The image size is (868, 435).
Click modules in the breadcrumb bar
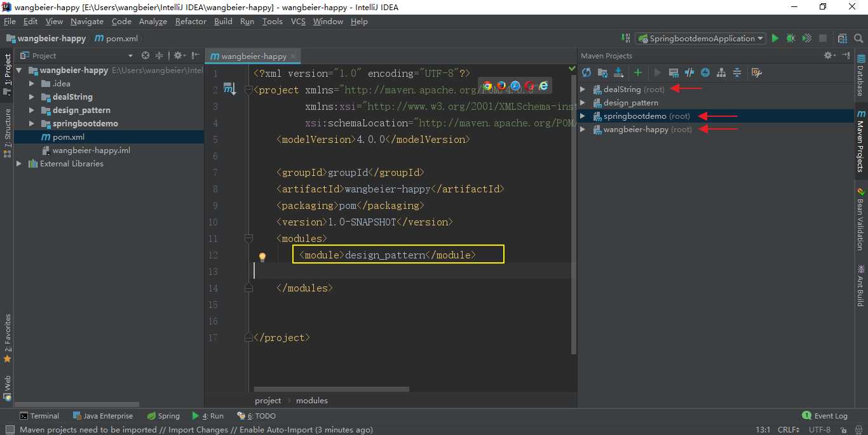point(312,401)
